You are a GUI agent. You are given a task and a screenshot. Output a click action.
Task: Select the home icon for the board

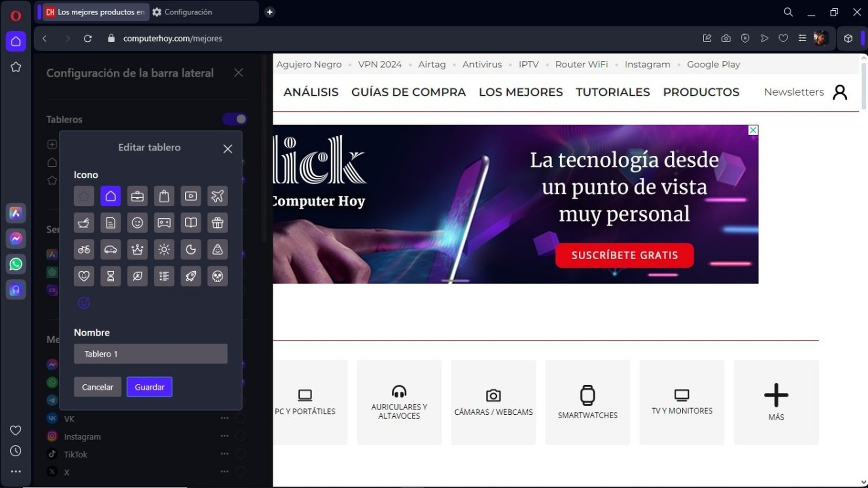[111, 196]
